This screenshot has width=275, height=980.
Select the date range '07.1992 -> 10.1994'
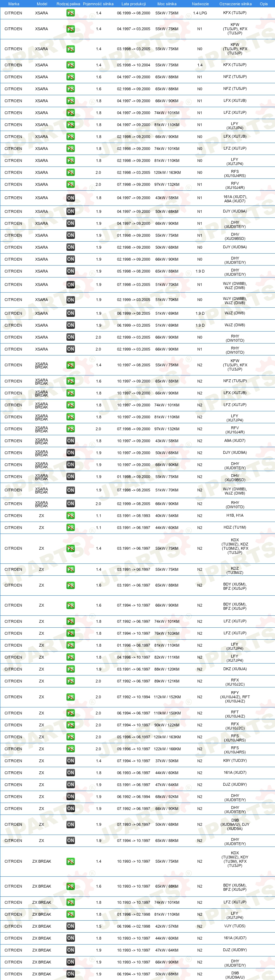point(134,697)
